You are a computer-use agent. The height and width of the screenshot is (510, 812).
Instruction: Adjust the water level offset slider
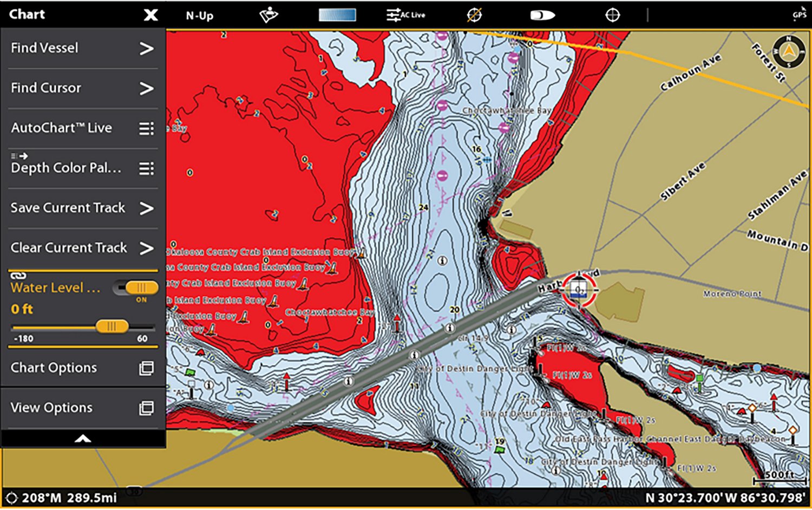tap(112, 326)
